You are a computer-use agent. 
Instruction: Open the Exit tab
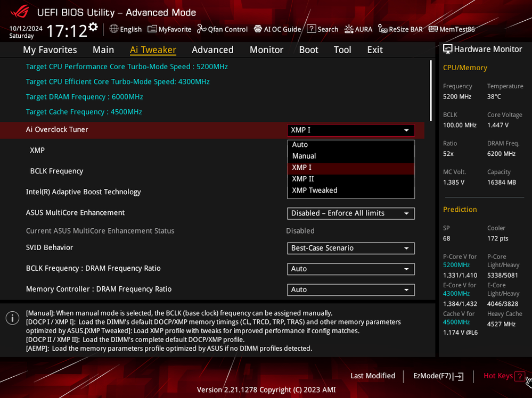tap(375, 50)
